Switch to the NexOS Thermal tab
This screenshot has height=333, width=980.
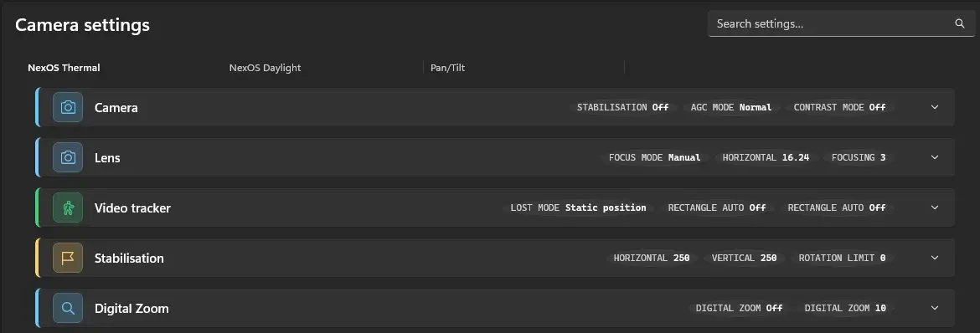[64, 68]
